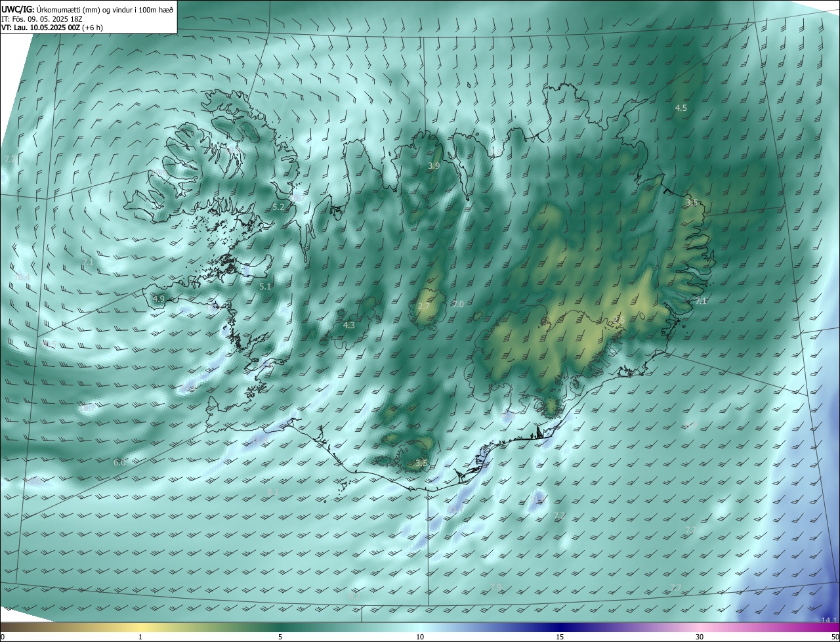840x642 pixels.
Task: Click the 8.1 value south of Reykjanes
Action: click(x=274, y=492)
